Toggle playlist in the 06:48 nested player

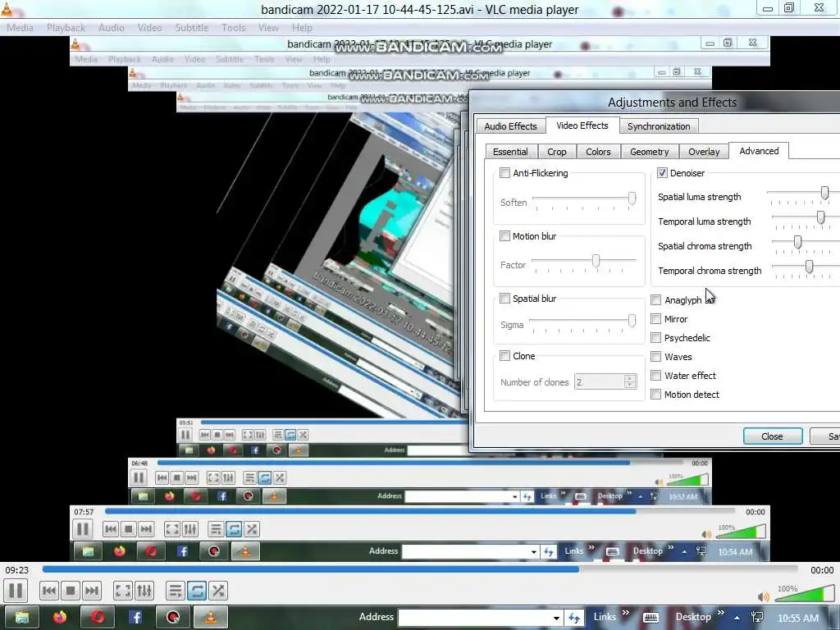[249, 477]
